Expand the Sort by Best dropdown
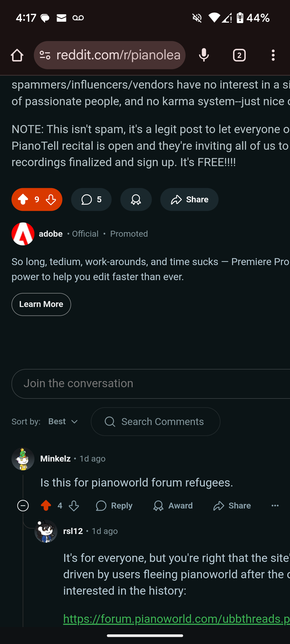The image size is (290, 644). [x=63, y=422]
